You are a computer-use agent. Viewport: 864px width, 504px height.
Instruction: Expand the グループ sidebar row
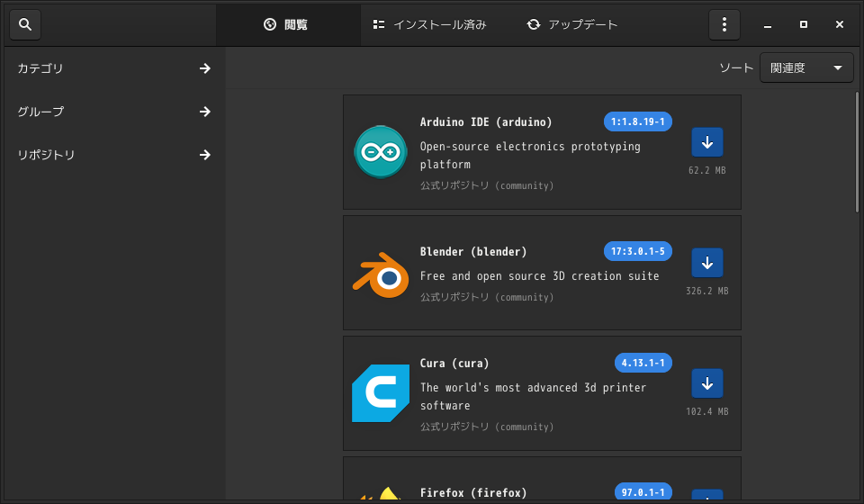[114, 112]
